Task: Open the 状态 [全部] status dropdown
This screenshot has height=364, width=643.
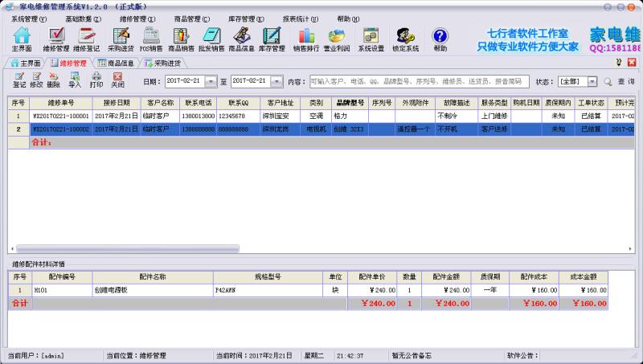Action: coord(592,82)
